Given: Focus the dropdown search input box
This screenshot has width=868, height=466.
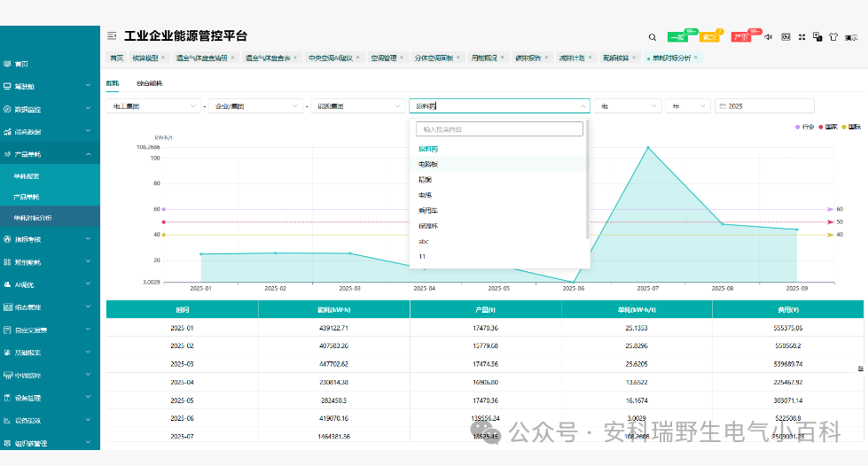Looking at the screenshot, I should coord(499,129).
